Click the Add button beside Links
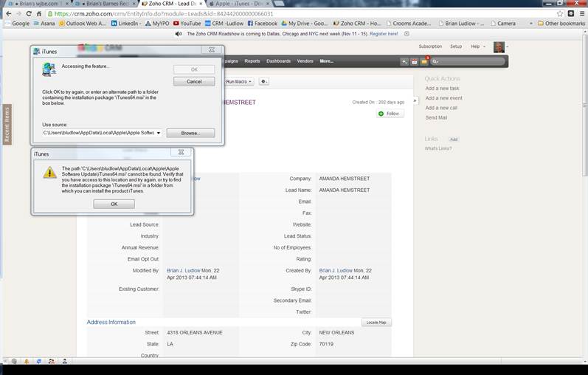 [x=454, y=140]
